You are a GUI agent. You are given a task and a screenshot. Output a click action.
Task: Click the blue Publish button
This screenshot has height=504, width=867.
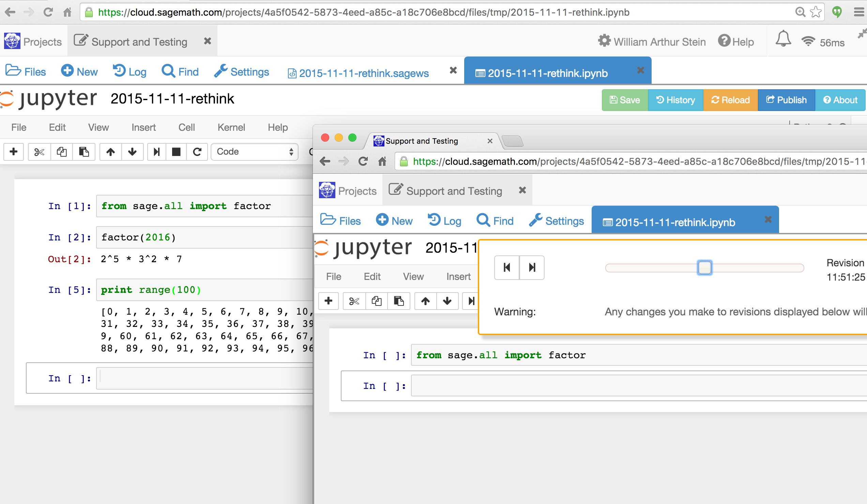pos(786,100)
